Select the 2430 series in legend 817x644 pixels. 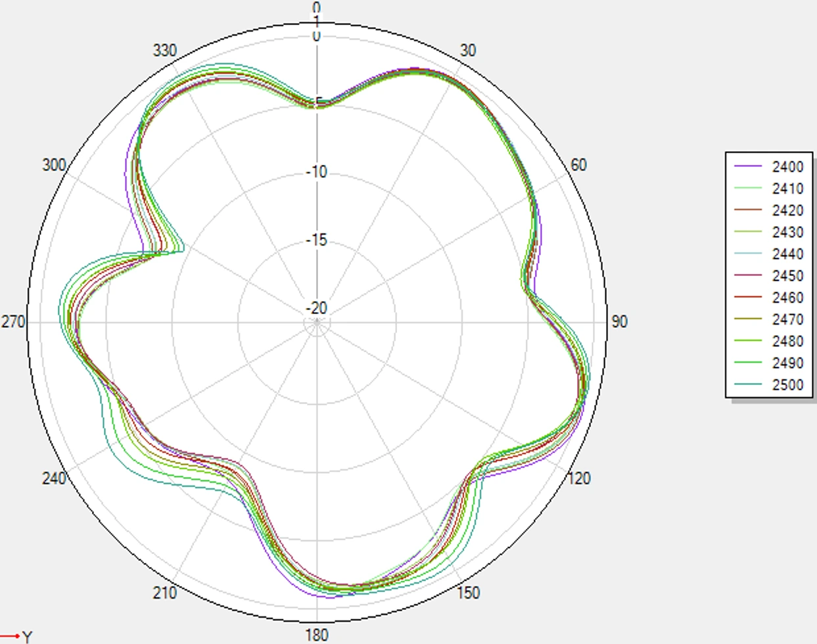[769, 232]
